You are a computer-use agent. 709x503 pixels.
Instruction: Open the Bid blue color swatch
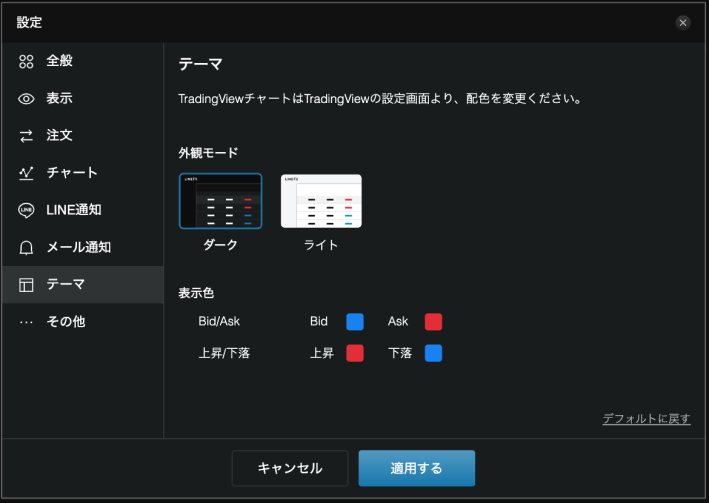[355, 321]
